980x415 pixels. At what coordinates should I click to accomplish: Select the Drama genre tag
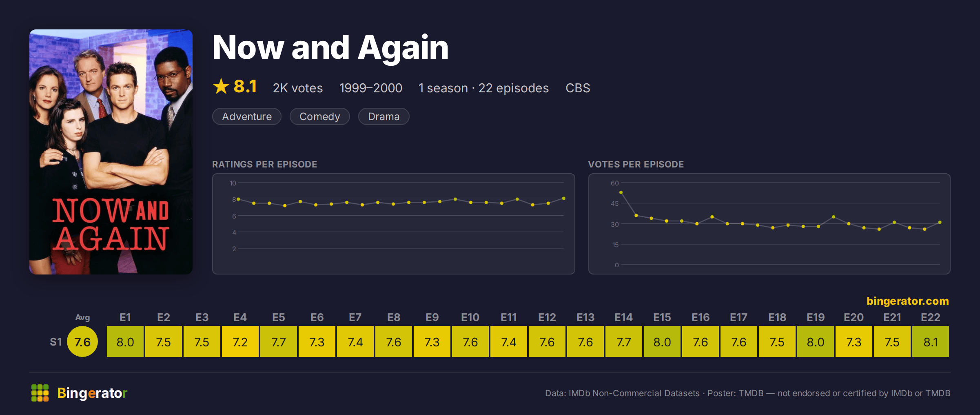click(384, 116)
